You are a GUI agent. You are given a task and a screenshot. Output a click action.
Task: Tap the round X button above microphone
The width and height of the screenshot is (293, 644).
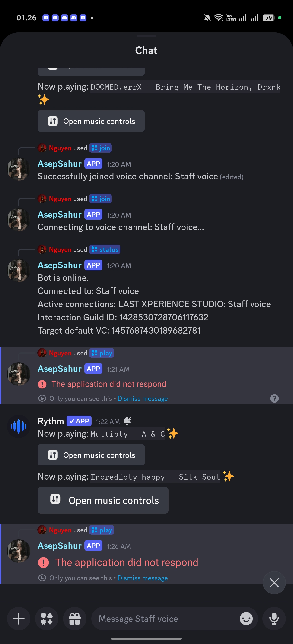pos(274,583)
